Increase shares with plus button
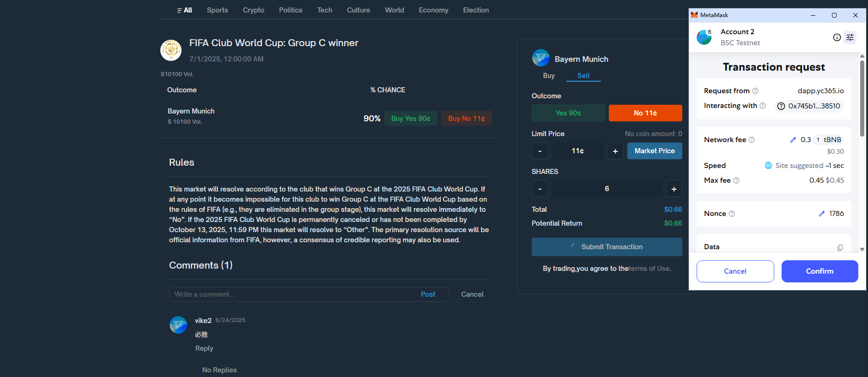The image size is (868, 377). coord(674,189)
